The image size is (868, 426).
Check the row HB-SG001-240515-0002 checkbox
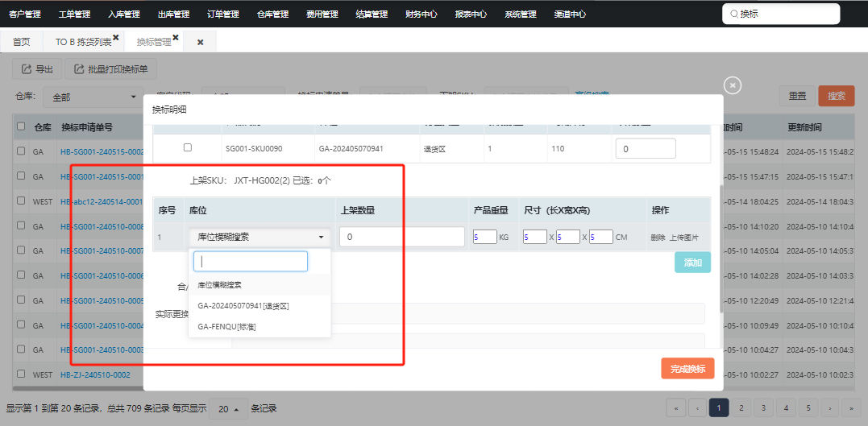tap(21, 151)
